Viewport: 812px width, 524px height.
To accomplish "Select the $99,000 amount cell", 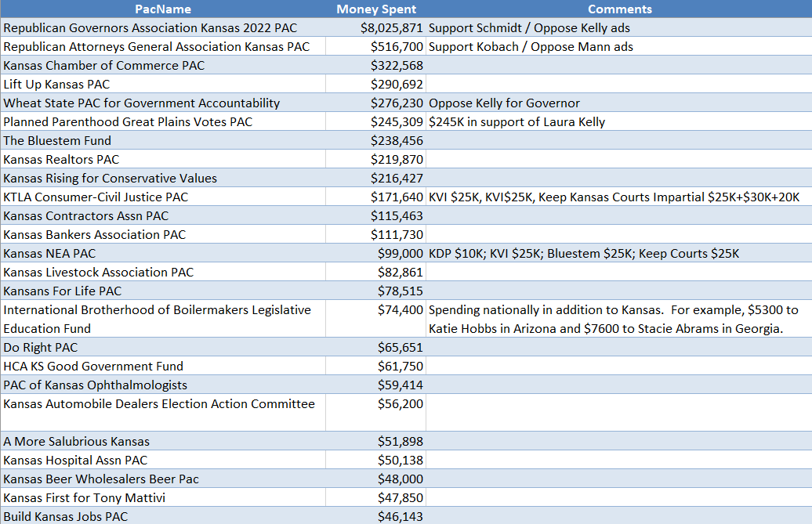I will 376,253.
